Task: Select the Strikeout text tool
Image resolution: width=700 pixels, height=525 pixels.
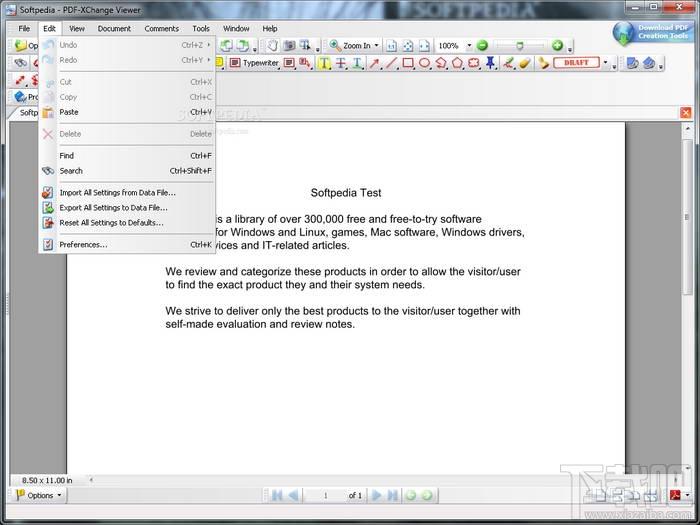Action: (341, 63)
